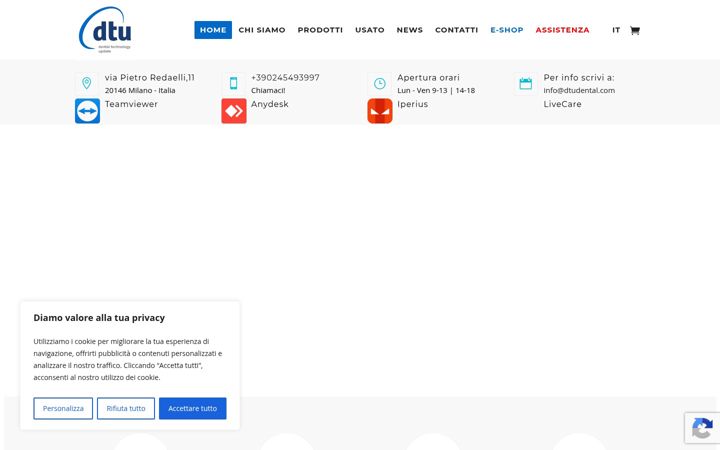Open the IT language selector
Image resolution: width=720 pixels, height=450 pixels.
click(616, 30)
